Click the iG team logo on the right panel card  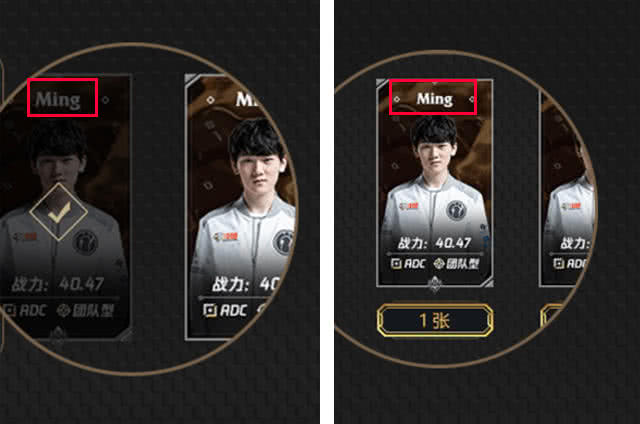pos(457,210)
